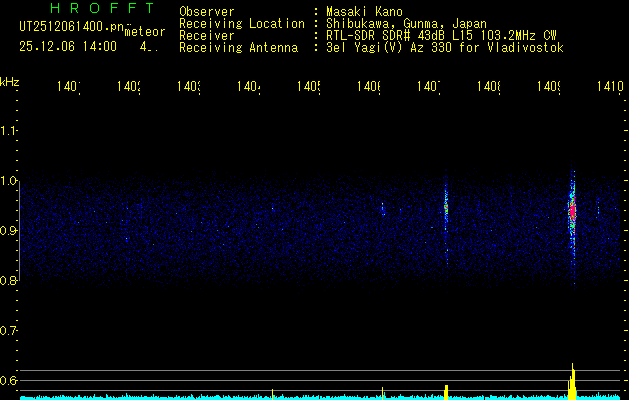This screenshot has height=400, width=629.
Task: Click the tallest yellow peak in power graph
Action: coord(572,380)
